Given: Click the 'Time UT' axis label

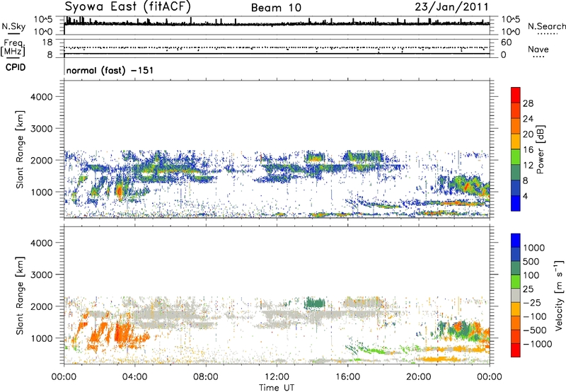Looking at the screenshot, I should [277, 387].
